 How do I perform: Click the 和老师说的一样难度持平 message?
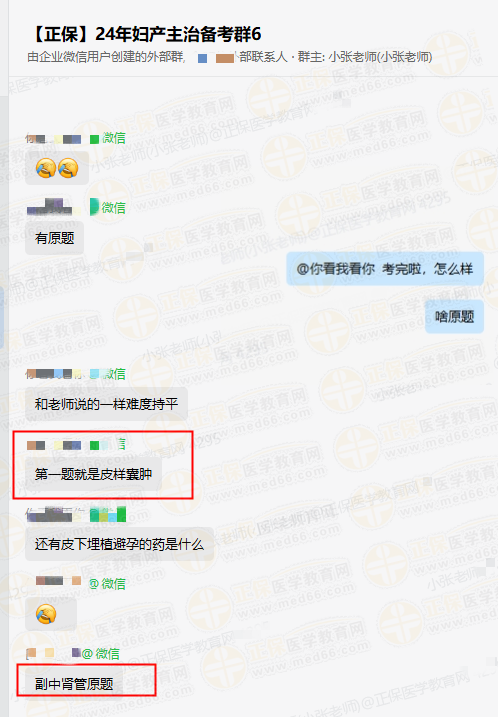pos(106,404)
